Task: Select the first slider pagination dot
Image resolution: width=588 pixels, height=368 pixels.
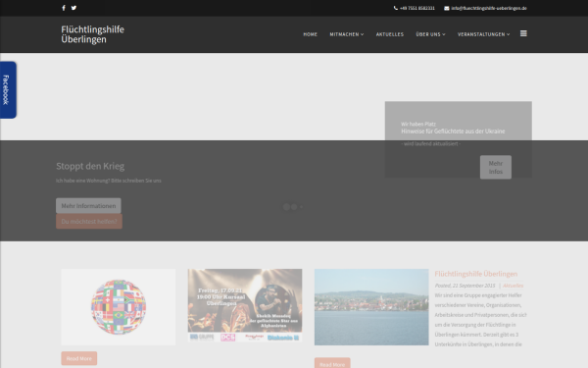Action: [286, 207]
